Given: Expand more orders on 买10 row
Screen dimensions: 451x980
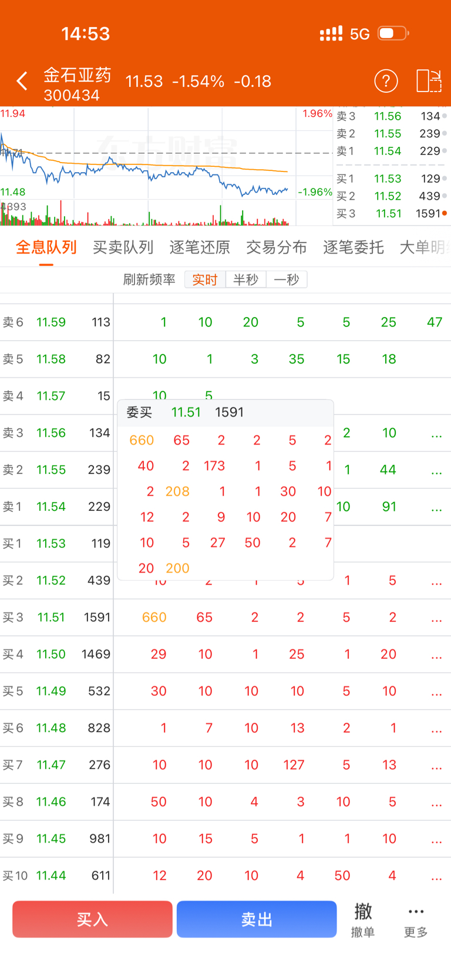Looking at the screenshot, I should [436, 876].
